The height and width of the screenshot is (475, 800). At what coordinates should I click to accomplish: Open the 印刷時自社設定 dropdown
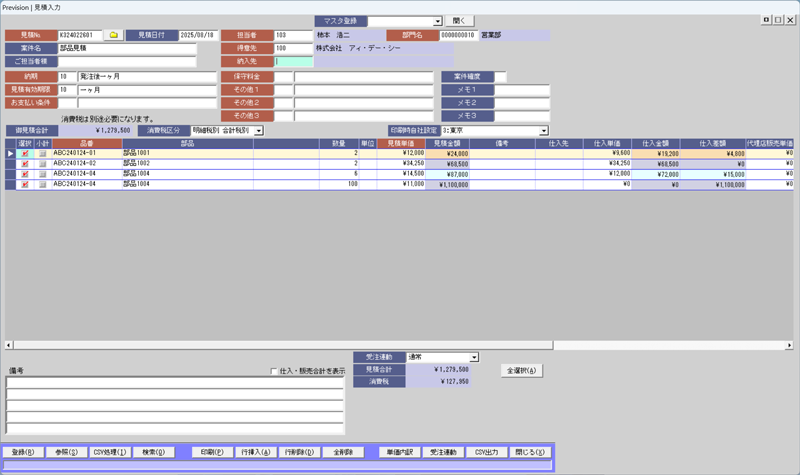tap(544, 130)
